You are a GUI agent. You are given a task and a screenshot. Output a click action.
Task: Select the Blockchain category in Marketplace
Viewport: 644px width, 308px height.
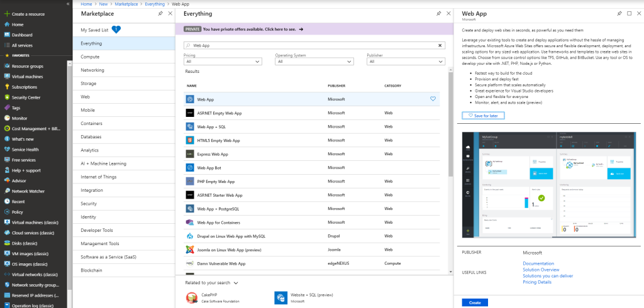[x=124, y=270]
